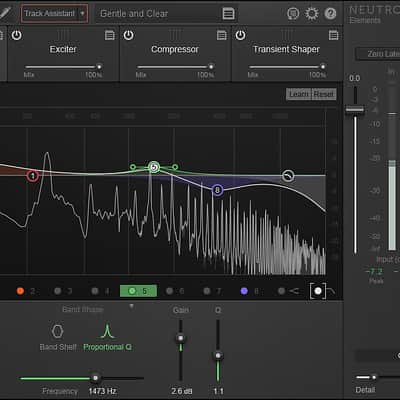Toggle the Compressor module power button

tap(129, 35)
